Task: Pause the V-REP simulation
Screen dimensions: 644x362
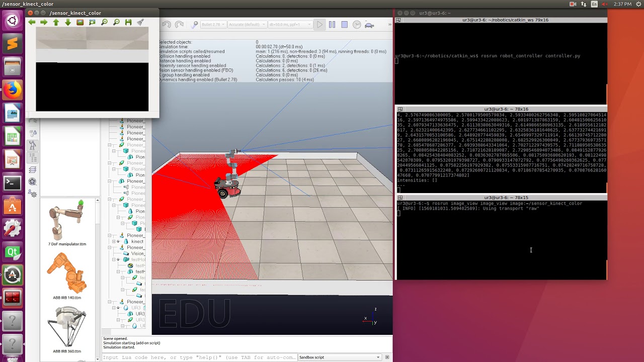Action: [x=332, y=25]
